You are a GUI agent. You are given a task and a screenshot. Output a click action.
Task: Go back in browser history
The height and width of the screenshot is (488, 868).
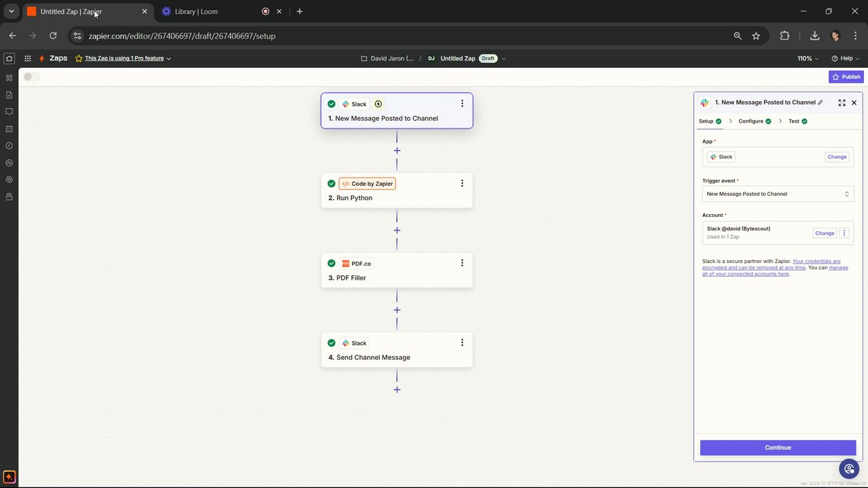coord(12,36)
